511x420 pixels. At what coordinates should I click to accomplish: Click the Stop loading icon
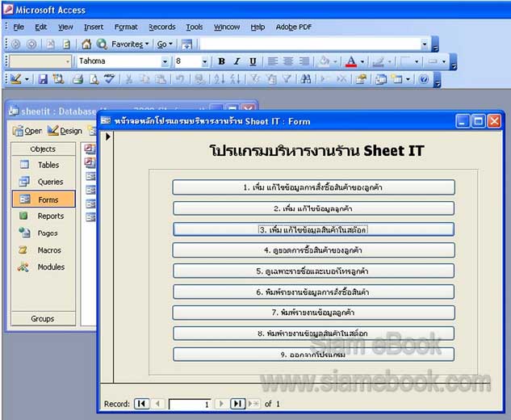[50, 44]
